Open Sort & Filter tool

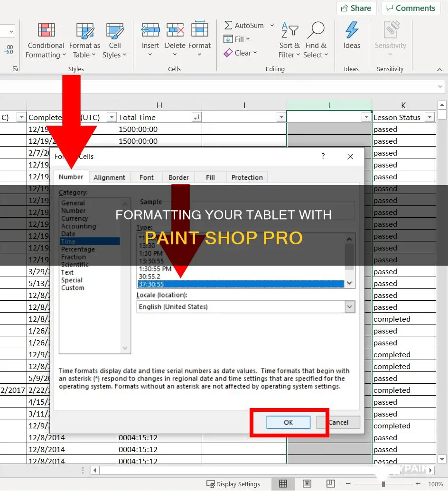point(289,41)
